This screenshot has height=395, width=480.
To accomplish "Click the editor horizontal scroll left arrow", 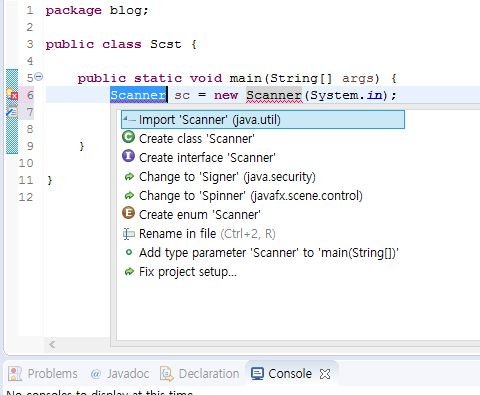I will pos(52,344).
